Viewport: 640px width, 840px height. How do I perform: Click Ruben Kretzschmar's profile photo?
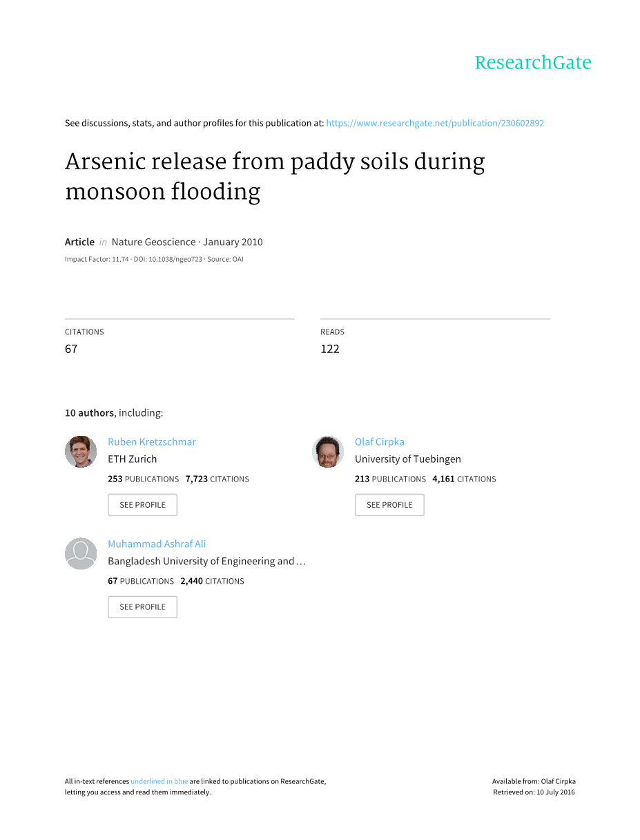(x=81, y=452)
